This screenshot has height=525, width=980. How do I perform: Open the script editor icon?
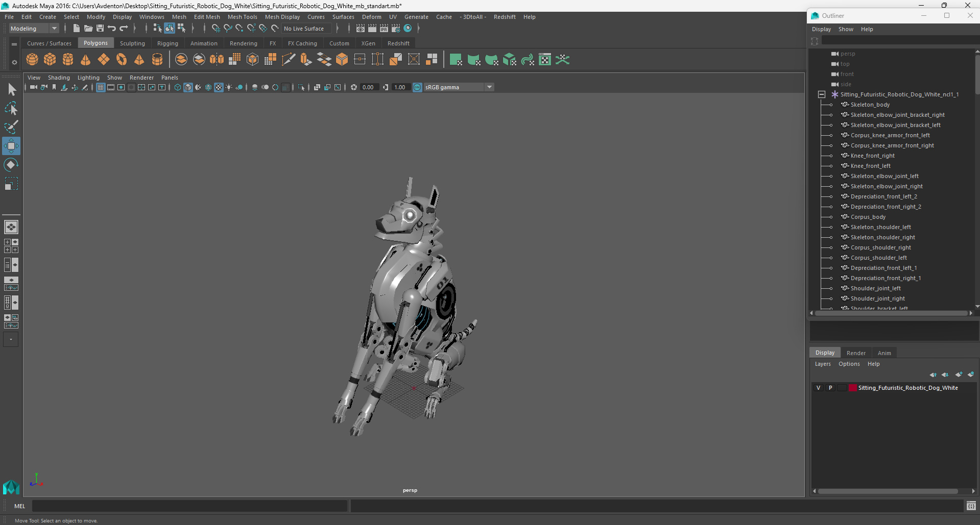tap(971, 506)
